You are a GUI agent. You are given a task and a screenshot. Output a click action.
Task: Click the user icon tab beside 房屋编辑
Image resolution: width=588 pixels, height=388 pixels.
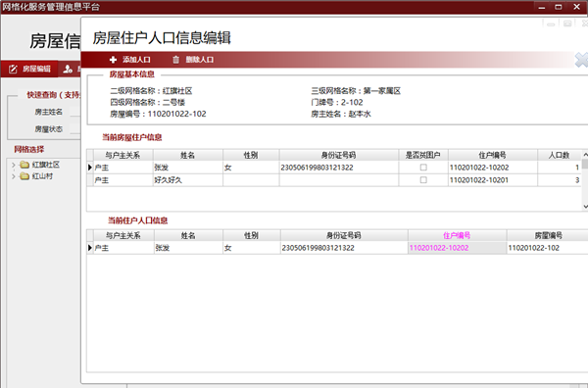click(x=68, y=69)
